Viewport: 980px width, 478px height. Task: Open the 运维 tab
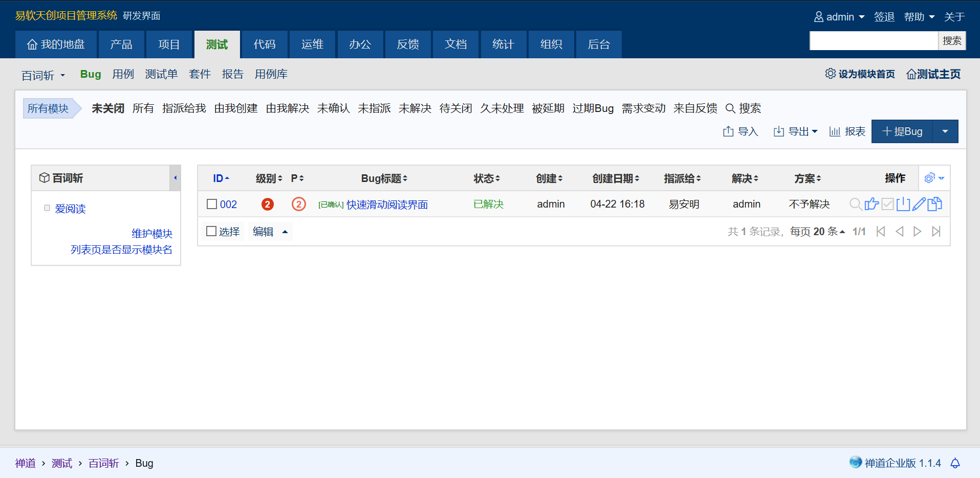click(312, 44)
